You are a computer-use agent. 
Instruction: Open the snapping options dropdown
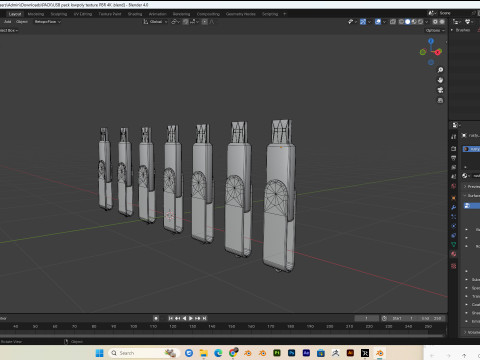tap(194, 22)
